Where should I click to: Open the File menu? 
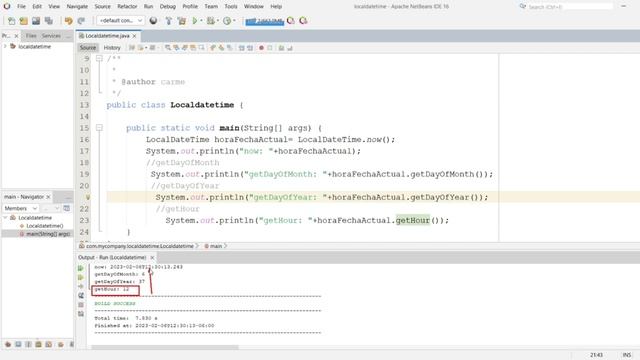coord(21,7)
